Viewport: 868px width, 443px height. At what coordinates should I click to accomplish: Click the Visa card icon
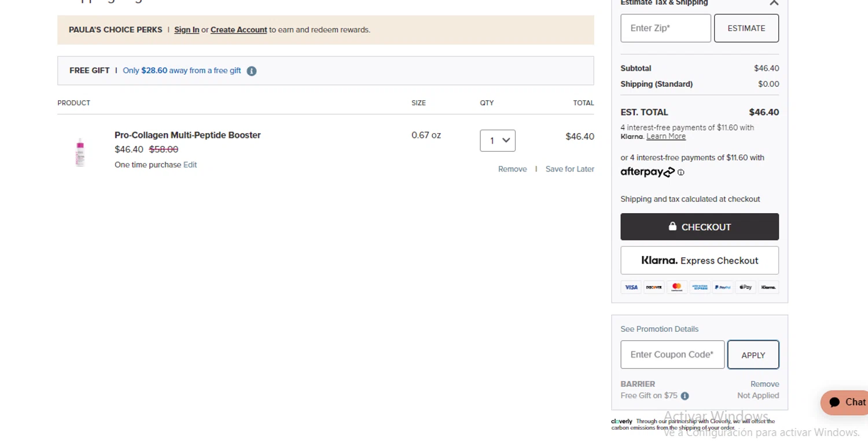point(631,287)
